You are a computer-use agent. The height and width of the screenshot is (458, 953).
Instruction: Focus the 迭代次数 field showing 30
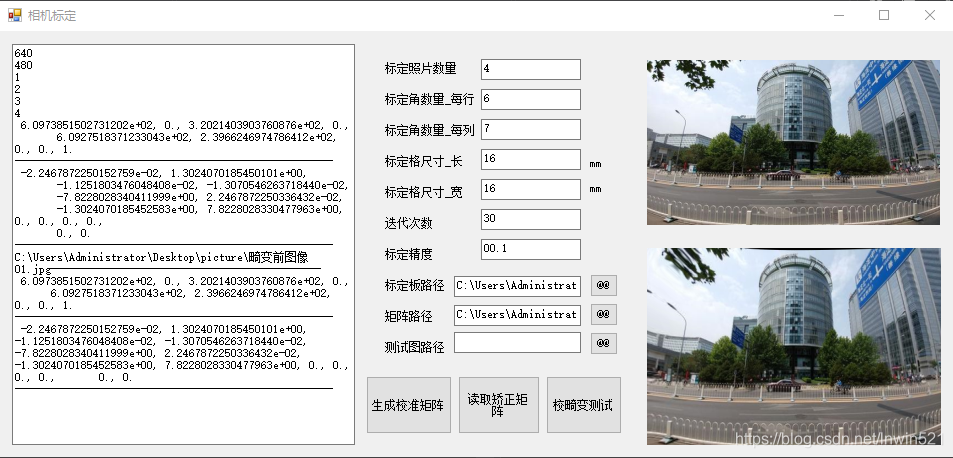(x=531, y=219)
